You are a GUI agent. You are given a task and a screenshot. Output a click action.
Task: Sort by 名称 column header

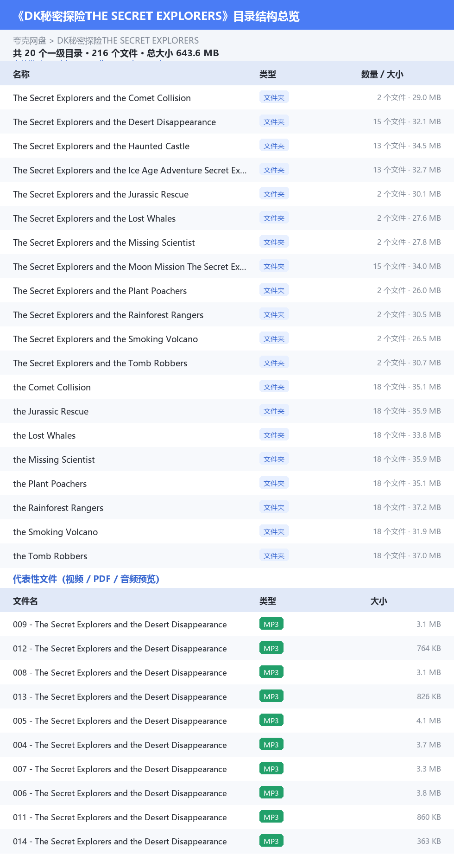[x=21, y=74]
